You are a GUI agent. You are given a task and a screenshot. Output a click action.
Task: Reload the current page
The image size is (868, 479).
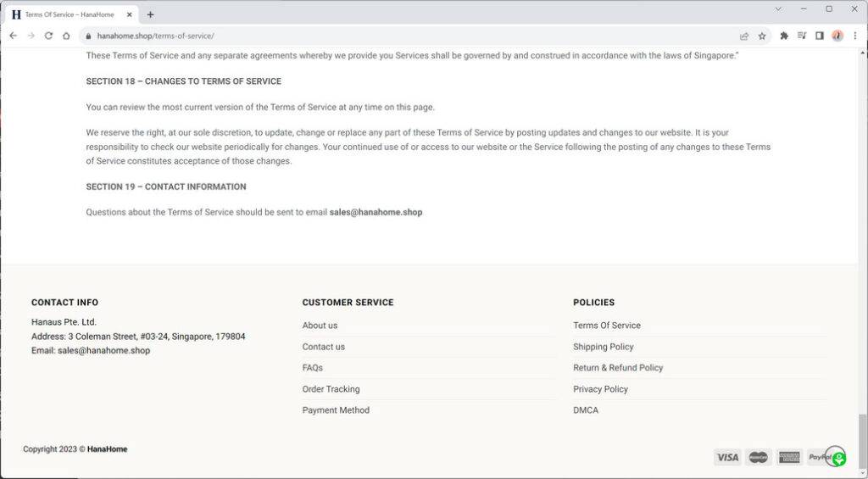(48, 36)
